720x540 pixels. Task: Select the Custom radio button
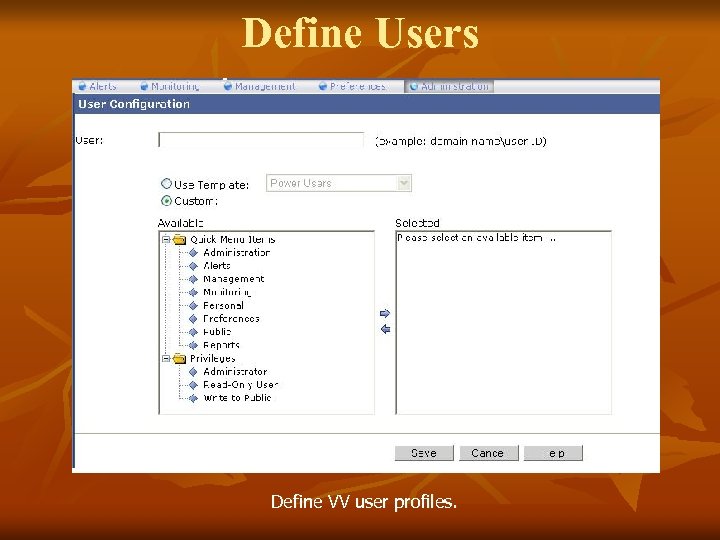(x=166, y=201)
